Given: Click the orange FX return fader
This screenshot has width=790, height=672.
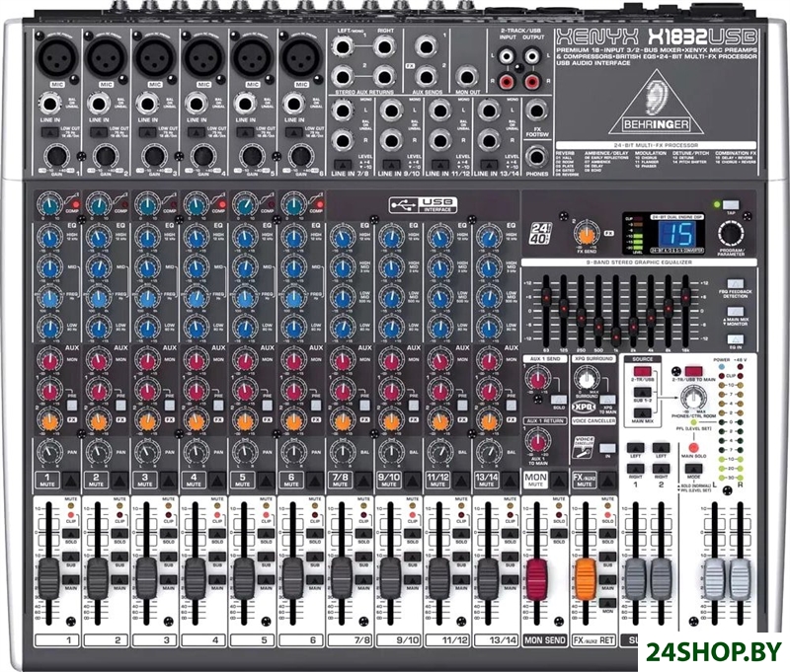Looking at the screenshot, I should pos(586,578).
